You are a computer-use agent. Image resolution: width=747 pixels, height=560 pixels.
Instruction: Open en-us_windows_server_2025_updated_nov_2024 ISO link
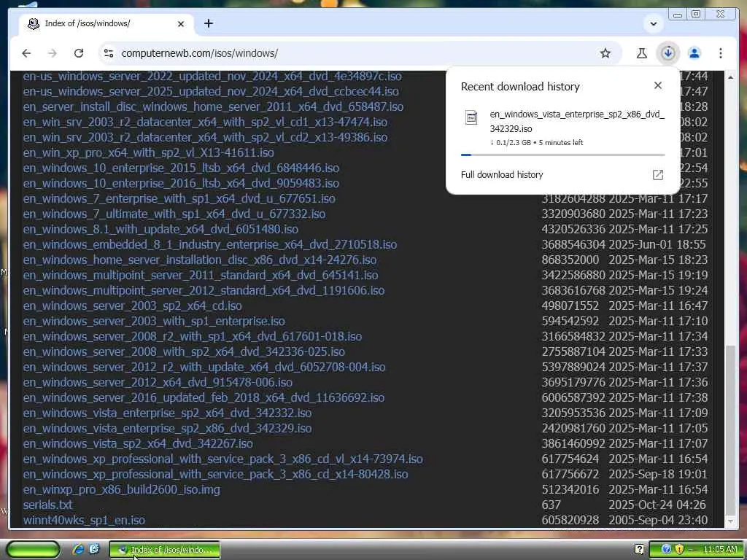211,91
